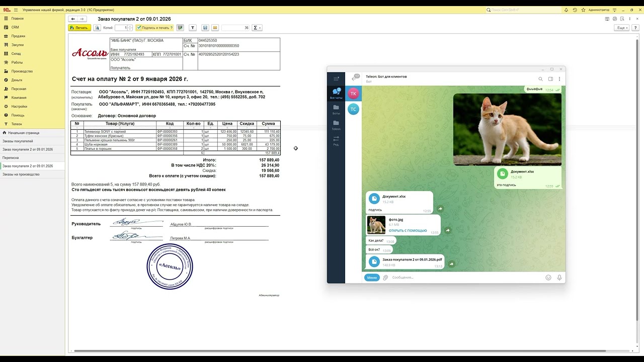Click Администратор user name
Screen dimensions: 644x362
click(x=599, y=10)
